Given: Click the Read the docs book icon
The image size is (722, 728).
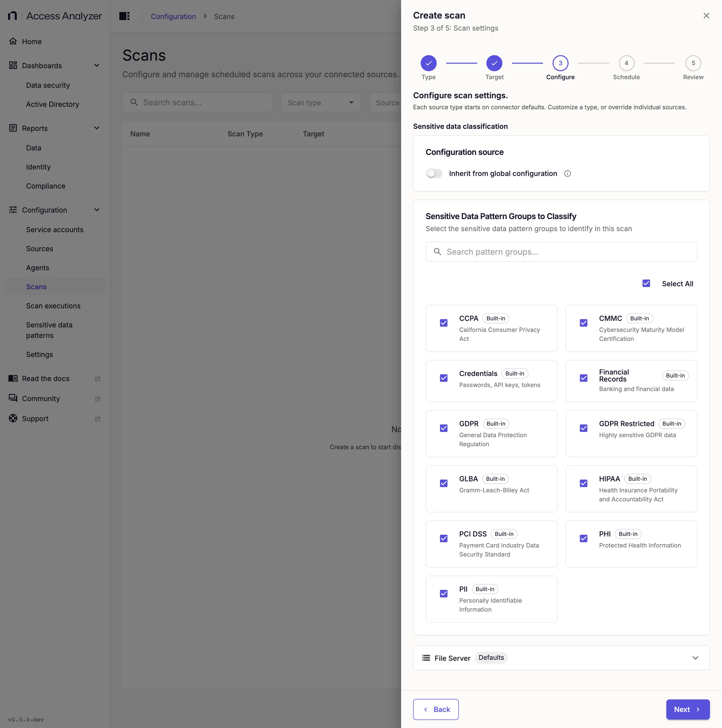Looking at the screenshot, I should coord(13,378).
